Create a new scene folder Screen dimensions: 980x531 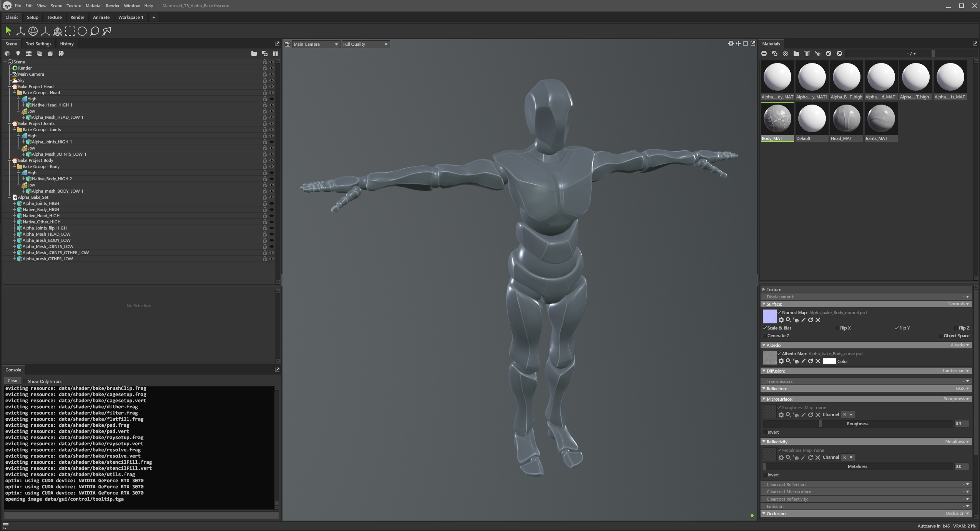tap(254, 53)
